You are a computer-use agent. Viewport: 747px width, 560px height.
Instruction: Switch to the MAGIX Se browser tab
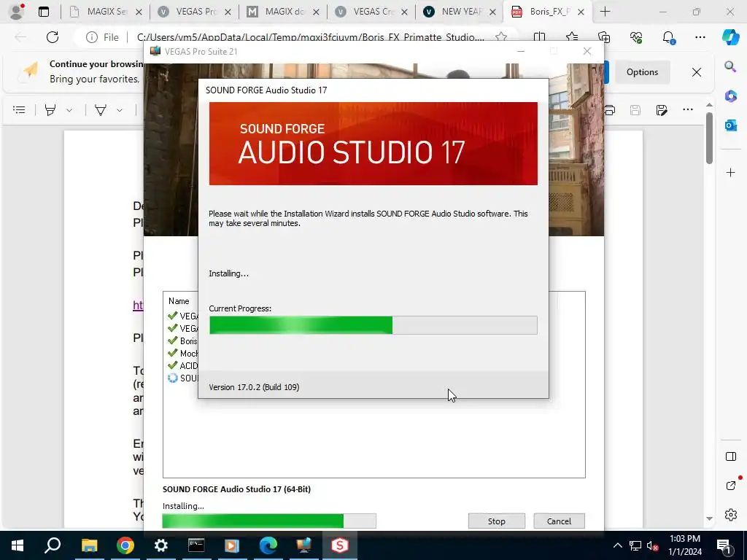[106, 12]
